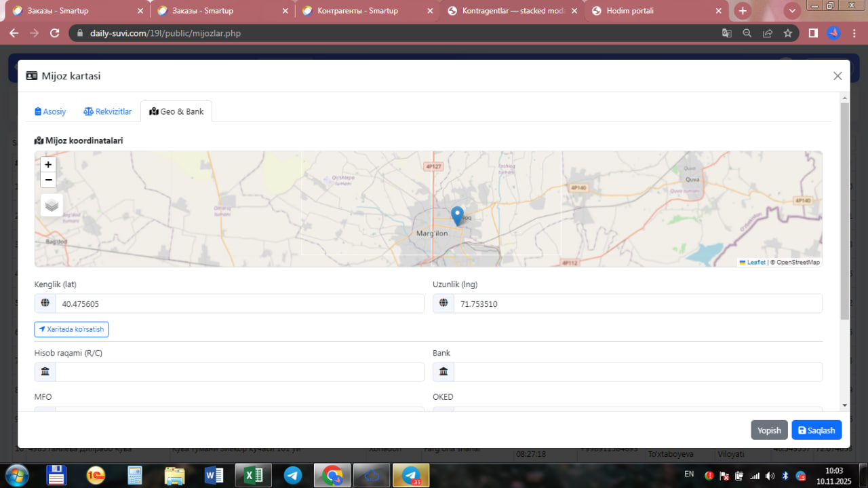This screenshot has height=488, width=868.
Task: Click the Leaflet attribution link
Action: tap(755, 262)
